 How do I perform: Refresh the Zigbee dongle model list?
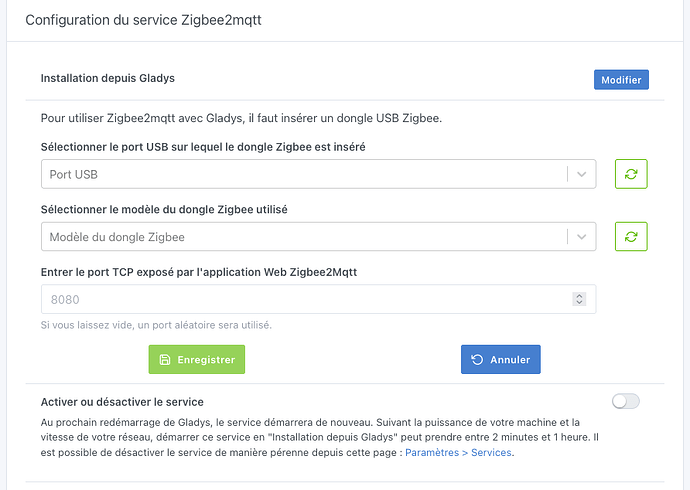(x=631, y=237)
